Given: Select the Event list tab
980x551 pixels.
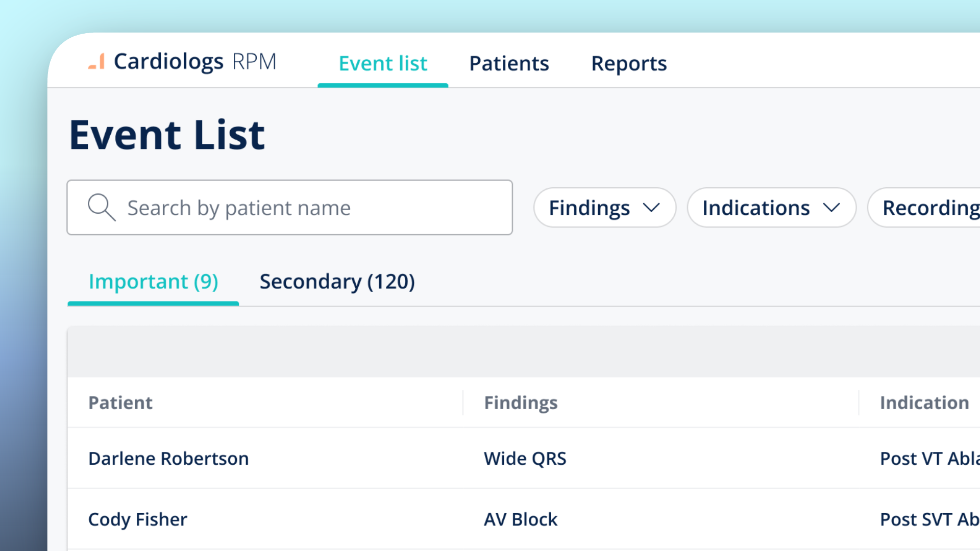Looking at the screenshot, I should tap(383, 63).
